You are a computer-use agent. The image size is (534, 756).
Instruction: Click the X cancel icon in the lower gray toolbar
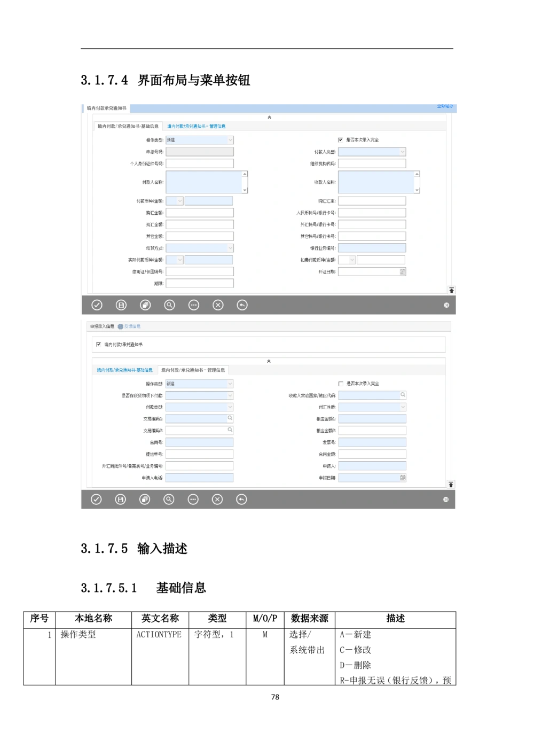pyautogui.click(x=217, y=500)
